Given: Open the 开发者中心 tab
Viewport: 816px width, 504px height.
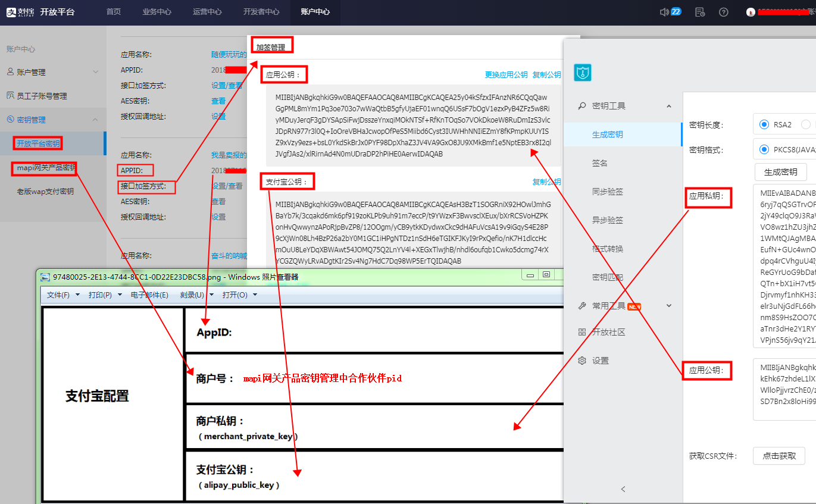Looking at the screenshot, I should point(261,12).
